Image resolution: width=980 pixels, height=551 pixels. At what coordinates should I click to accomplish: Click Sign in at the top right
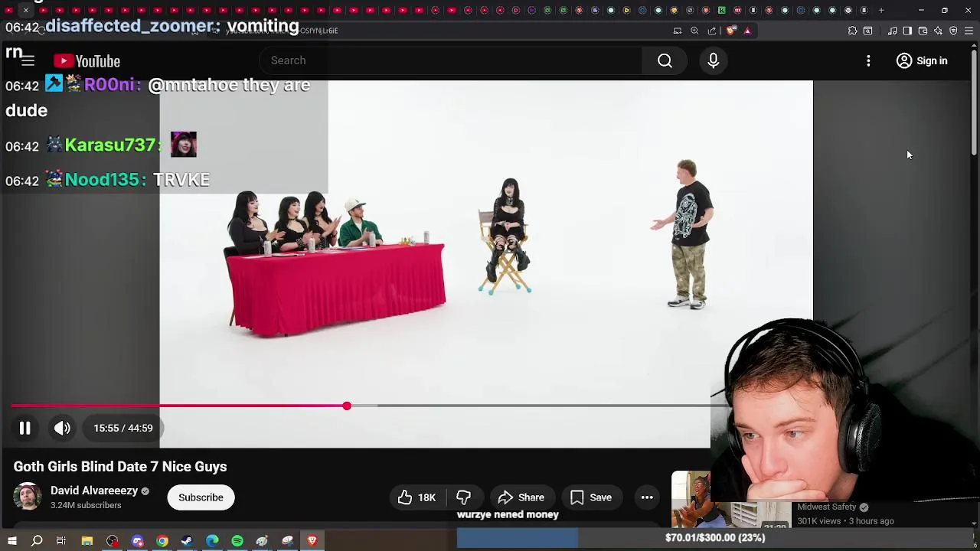coord(922,60)
